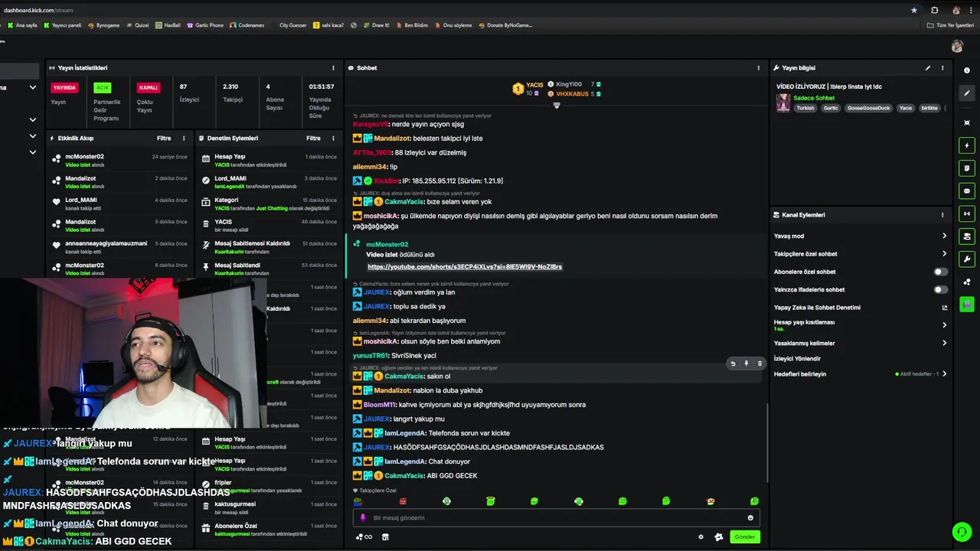
Task: Open the City Guesser bookmark
Action: pos(289,25)
